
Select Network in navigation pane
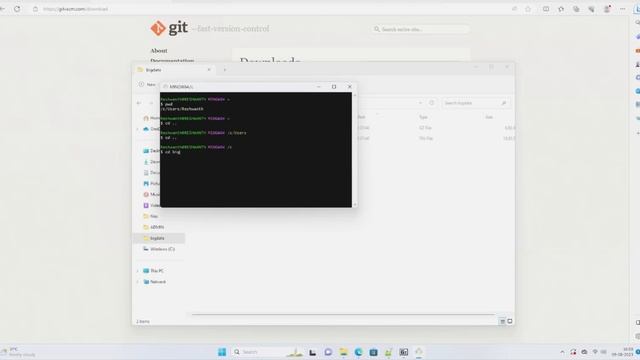point(155,282)
